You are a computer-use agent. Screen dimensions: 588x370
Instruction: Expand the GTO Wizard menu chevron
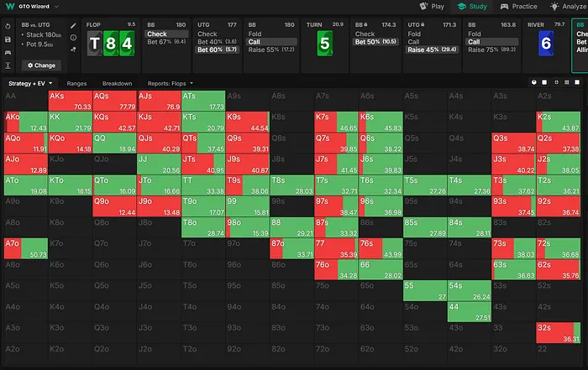click(x=55, y=7)
